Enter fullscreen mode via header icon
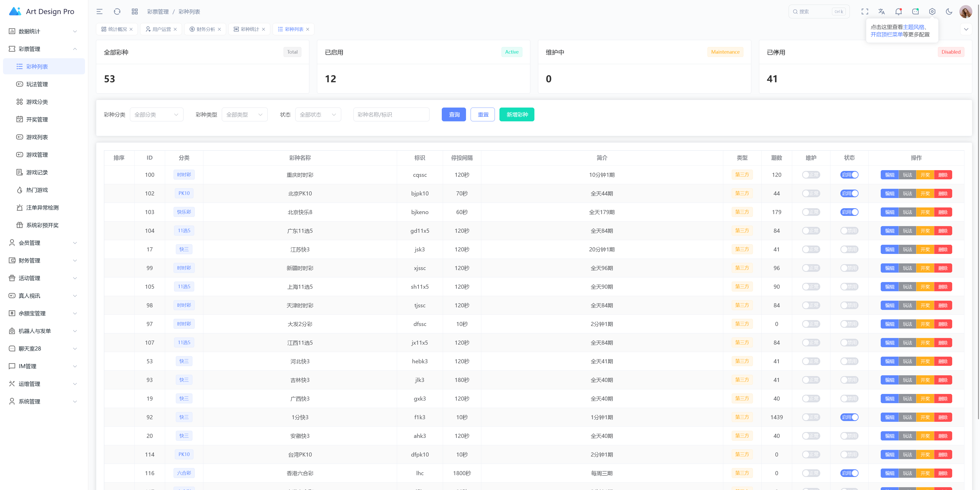Viewport: 980px width, 490px height. click(864, 11)
